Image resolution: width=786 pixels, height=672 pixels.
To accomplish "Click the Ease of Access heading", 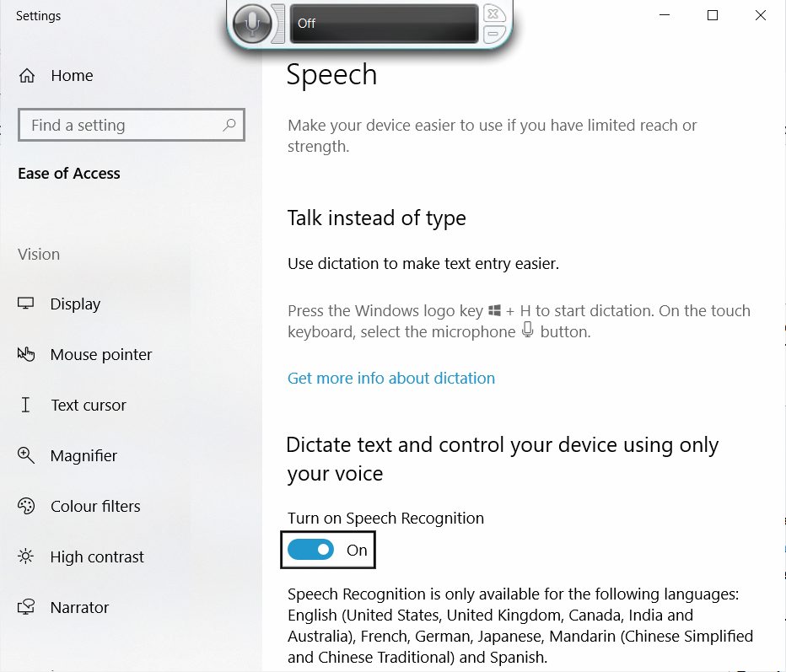I will pyautogui.click(x=69, y=174).
